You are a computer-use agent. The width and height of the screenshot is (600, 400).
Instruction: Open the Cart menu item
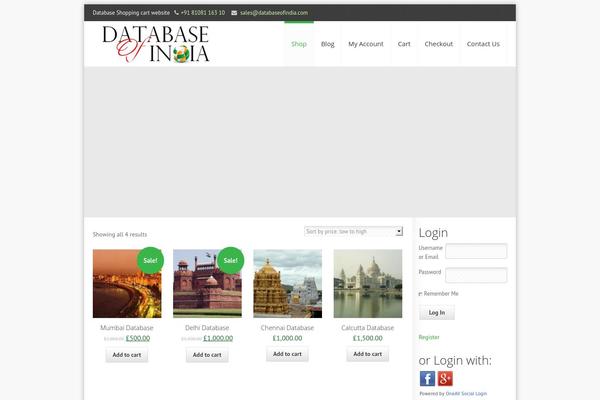[x=404, y=44]
